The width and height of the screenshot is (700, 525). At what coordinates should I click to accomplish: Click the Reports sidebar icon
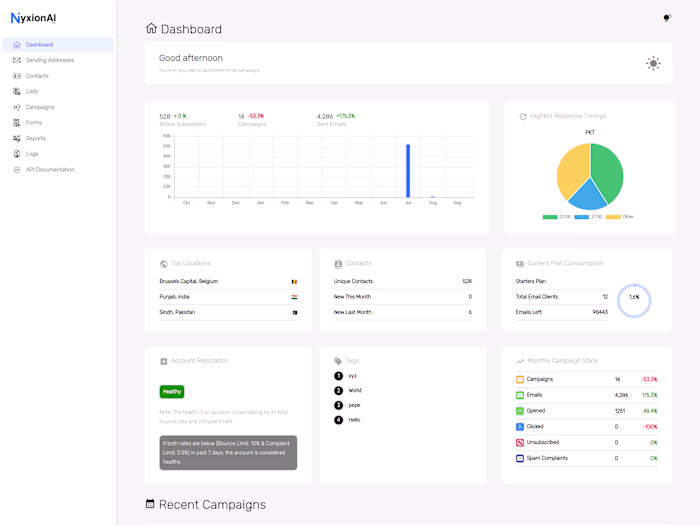coord(17,138)
